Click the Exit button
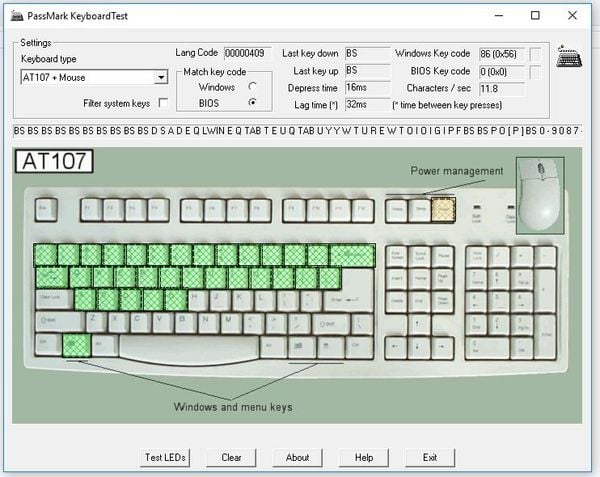Image resolution: width=600 pixels, height=477 pixels. click(430, 457)
